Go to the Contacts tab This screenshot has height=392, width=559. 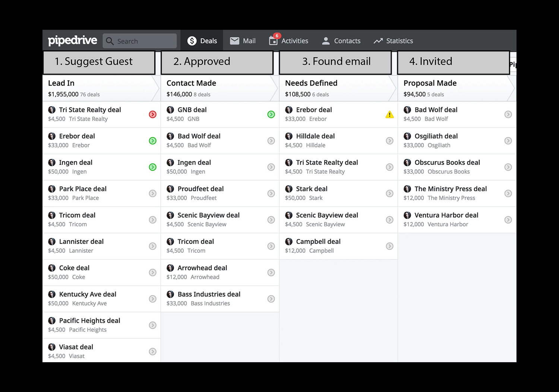point(341,41)
